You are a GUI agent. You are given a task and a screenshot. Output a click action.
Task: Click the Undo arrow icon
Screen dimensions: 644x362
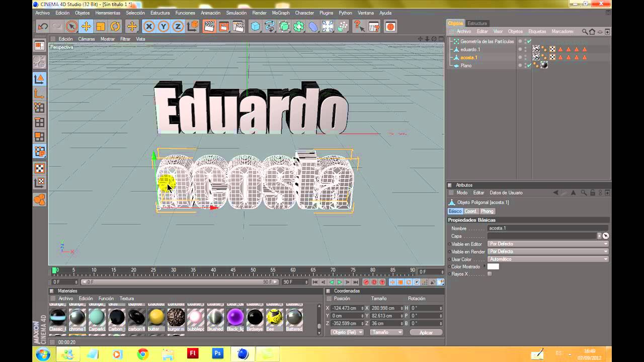[43, 27]
